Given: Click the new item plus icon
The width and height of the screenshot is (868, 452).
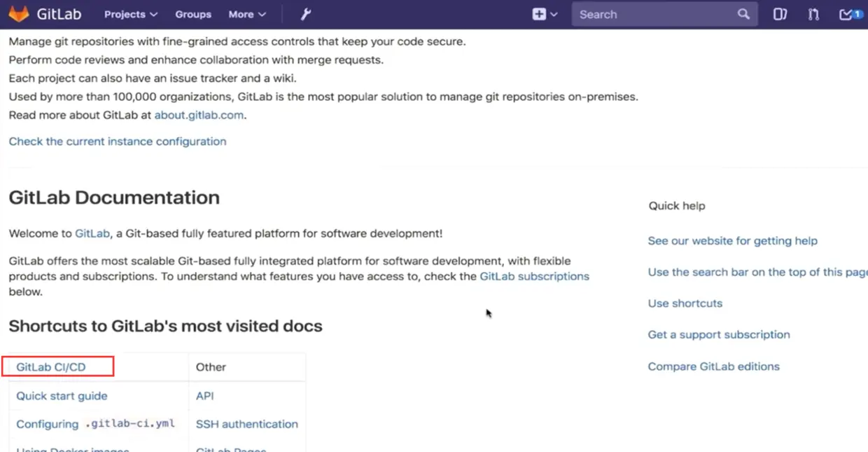Looking at the screenshot, I should tap(538, 14).
